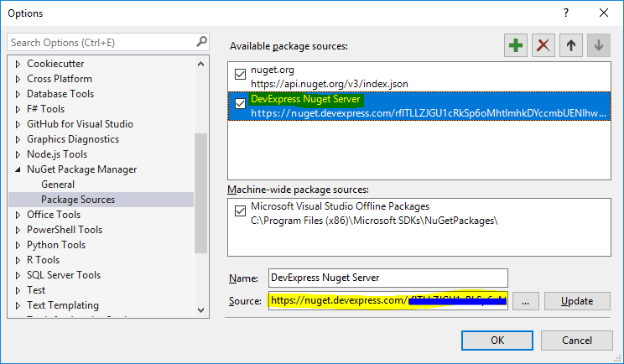
Task: Click the OK button
Action: click(x=497, y=341)
